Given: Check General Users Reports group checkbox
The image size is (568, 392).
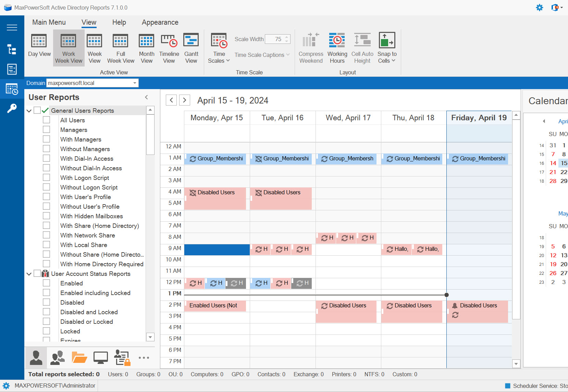Looking at the screenshot, I should [x=37, y=110].
